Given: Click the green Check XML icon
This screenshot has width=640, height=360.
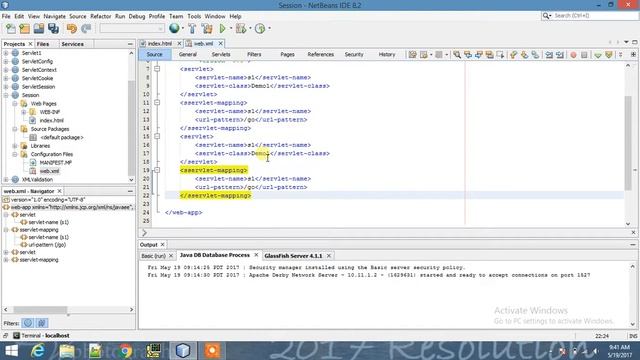Looking at the screenshot, I should [598, 55].
